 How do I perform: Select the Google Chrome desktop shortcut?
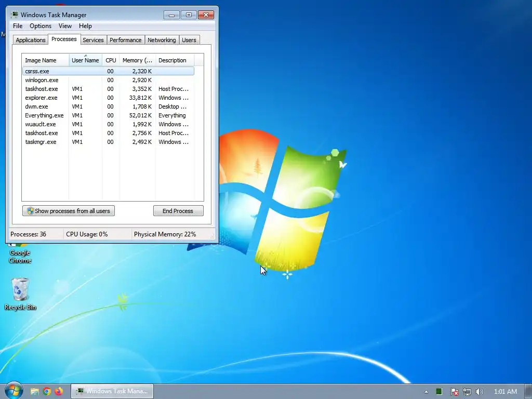tap(20, 253)
